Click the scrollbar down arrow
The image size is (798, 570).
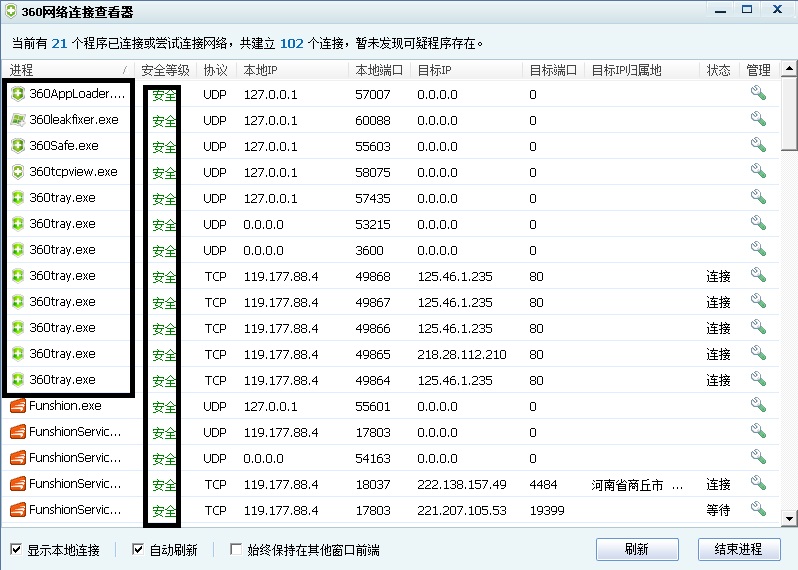click(x=789, y=519)
